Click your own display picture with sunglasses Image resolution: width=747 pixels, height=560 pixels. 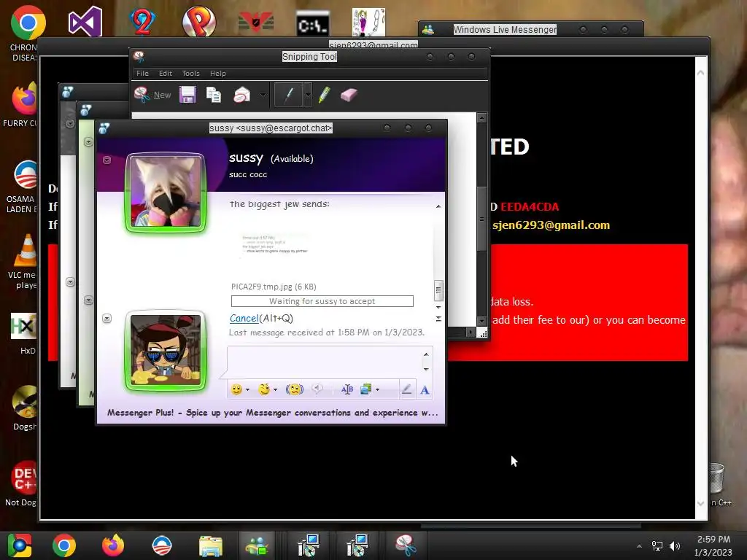[x=166, y=351]
